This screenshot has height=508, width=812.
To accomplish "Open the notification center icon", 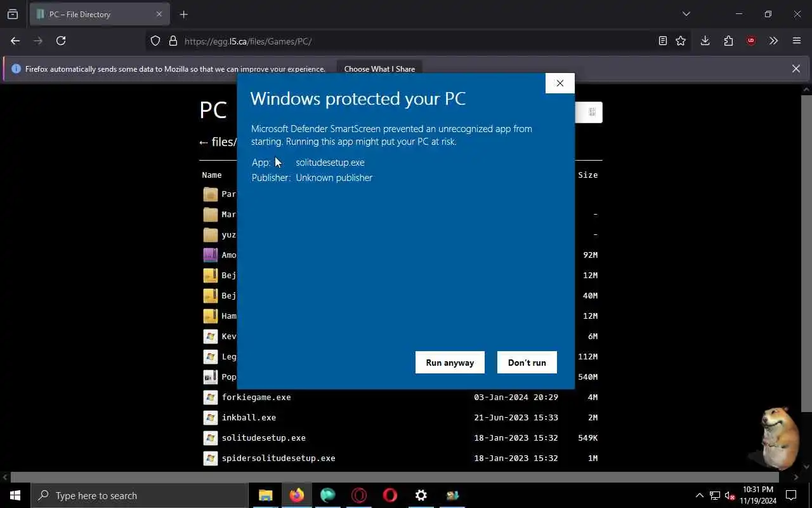I will point(791,495).
